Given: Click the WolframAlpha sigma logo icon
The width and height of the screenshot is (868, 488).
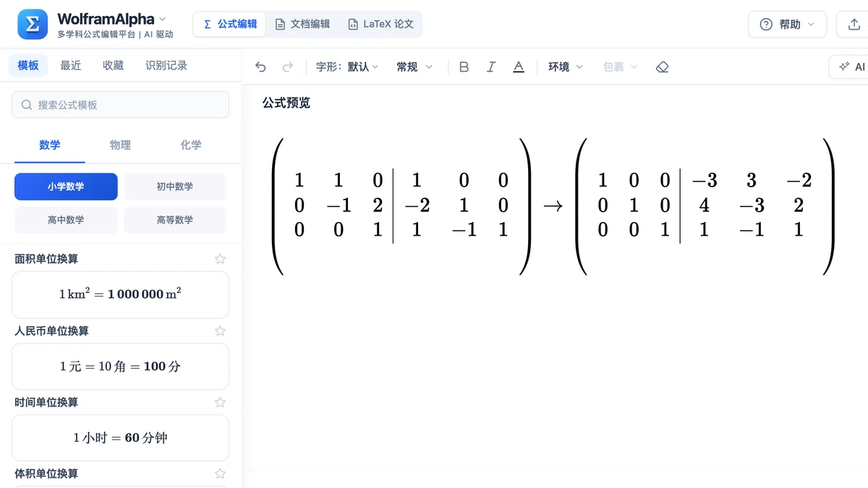Looking at the screenshot, I should coord(33,25).
